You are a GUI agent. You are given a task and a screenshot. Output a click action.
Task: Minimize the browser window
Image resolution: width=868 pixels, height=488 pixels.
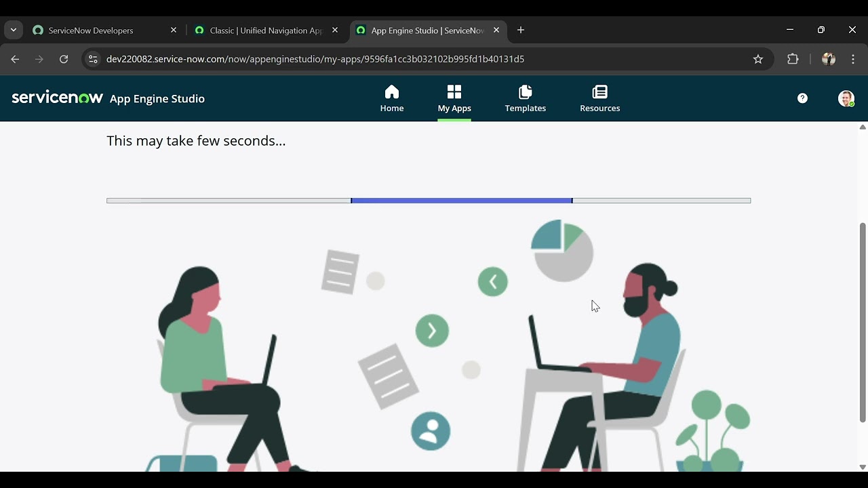tap(790, 30)
